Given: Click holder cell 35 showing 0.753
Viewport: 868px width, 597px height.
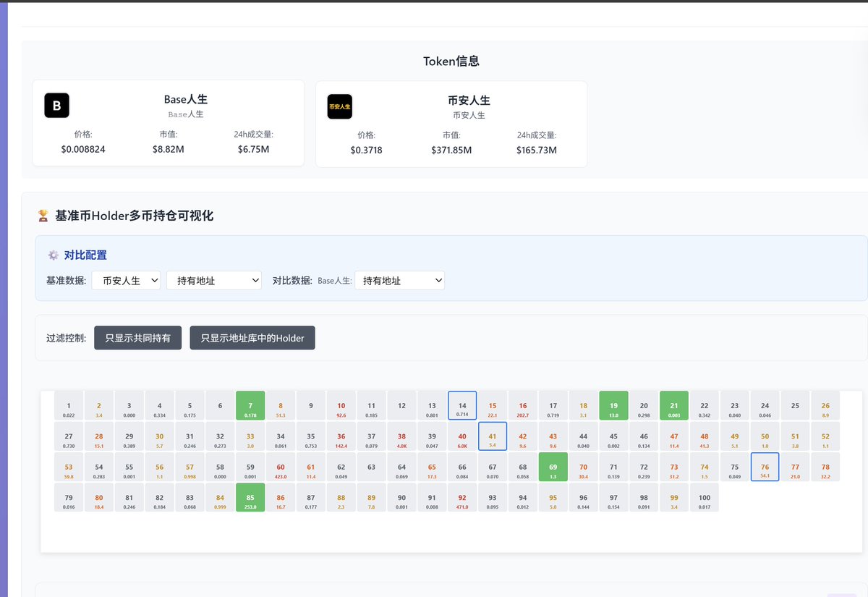Looking at the screenshot, I should point(311,436).
